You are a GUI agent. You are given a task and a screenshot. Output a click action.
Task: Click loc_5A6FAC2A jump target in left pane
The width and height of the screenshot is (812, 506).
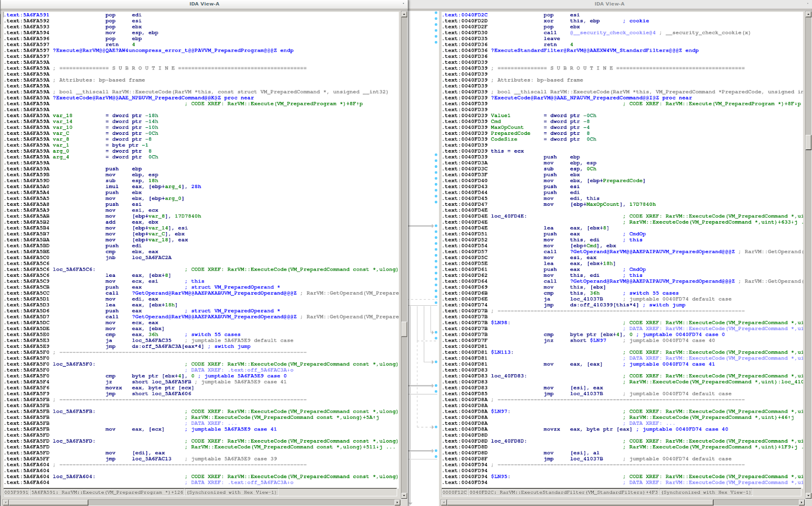(151, 258)
